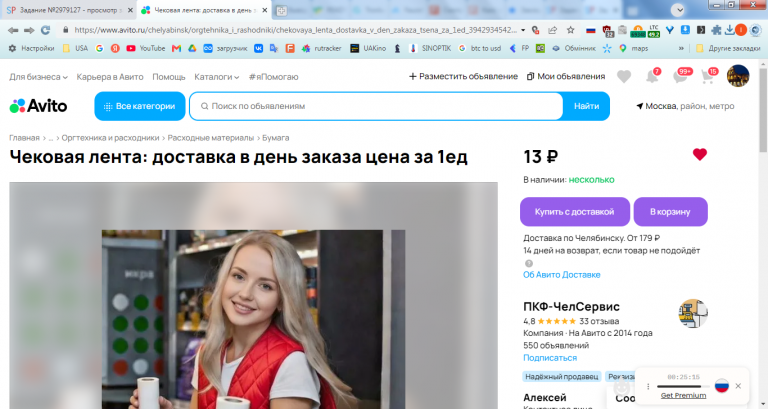768x409 pixels.
Task: Go to the Avito logo homepage
Action: tap(38, 106)
